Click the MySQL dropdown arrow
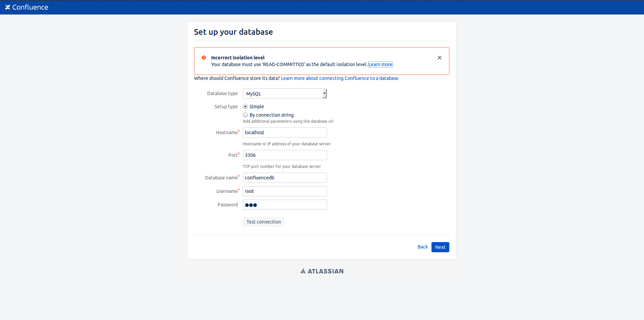644x320 pixels. (324, 93)
